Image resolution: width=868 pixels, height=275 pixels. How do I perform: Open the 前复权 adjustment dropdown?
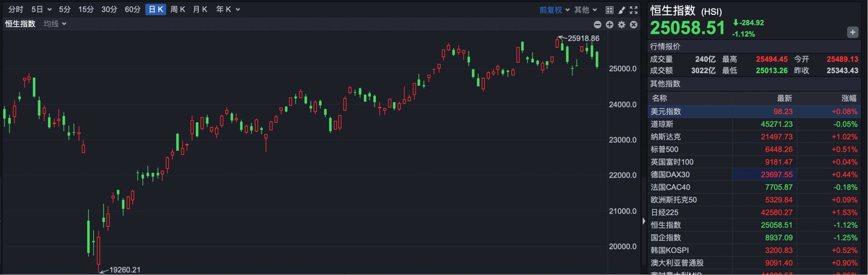(x=554, y=10)
